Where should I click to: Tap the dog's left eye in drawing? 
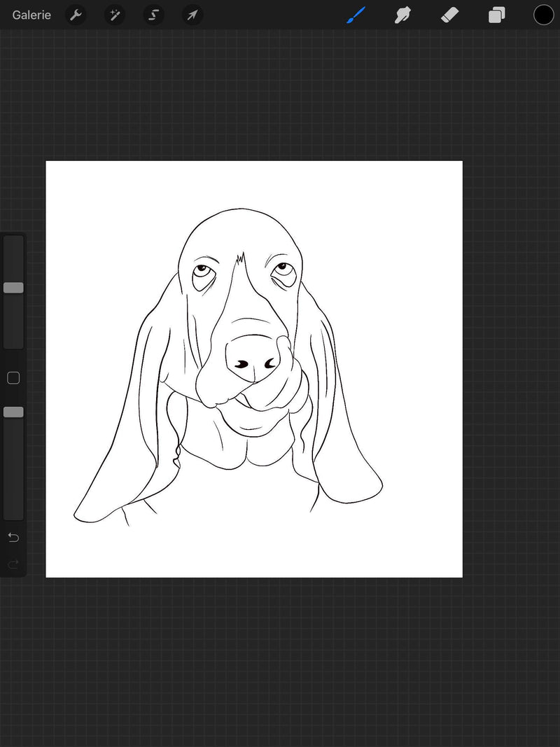click(202, 270)
